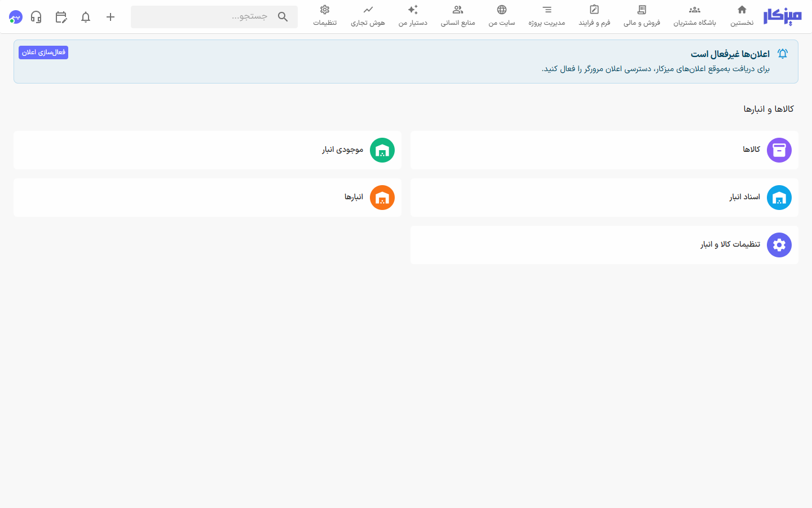812x508 pixels.
Task: Open the blue اسناد انبار icon
Action: point(779,198)
